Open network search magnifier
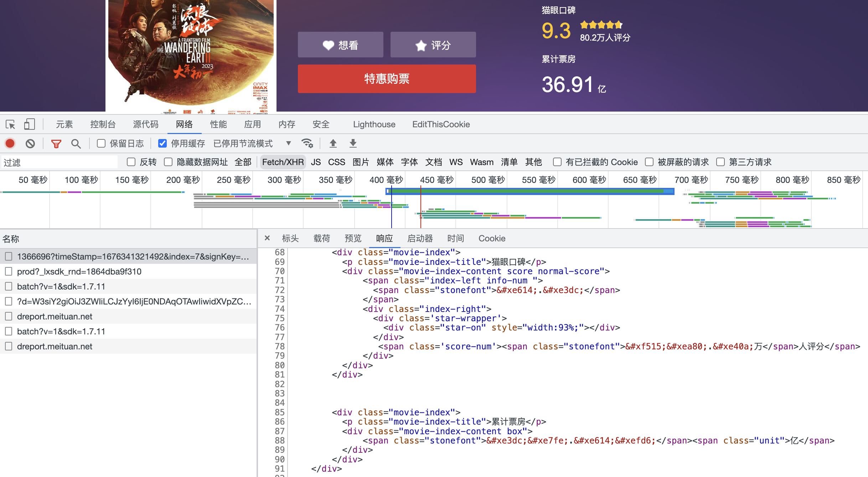The height and width of the screenshot is (477, 868). coord(76,143)
